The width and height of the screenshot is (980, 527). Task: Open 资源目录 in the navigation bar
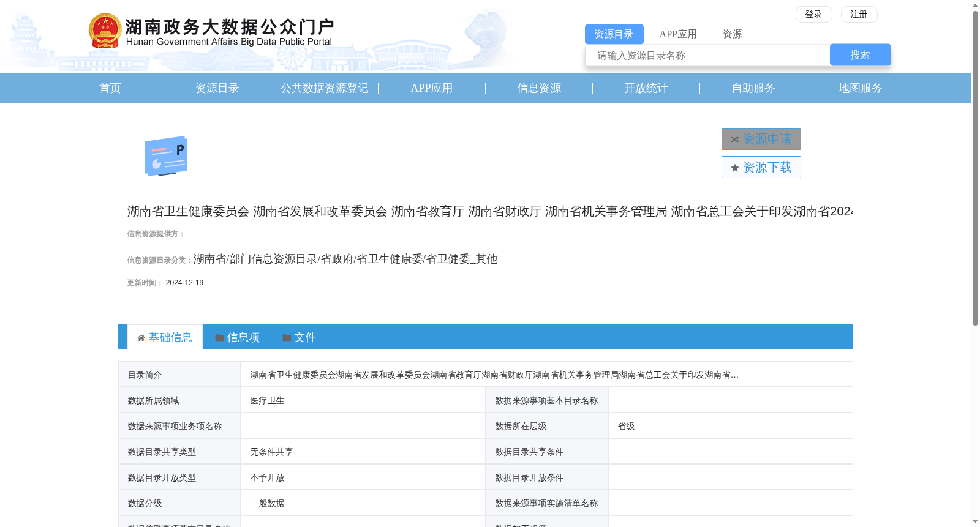tap(217, 88)
